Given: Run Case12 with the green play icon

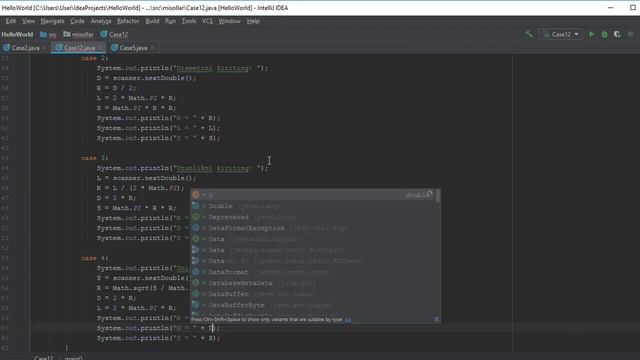Looking at the screenshot, I should pos(591,34).
